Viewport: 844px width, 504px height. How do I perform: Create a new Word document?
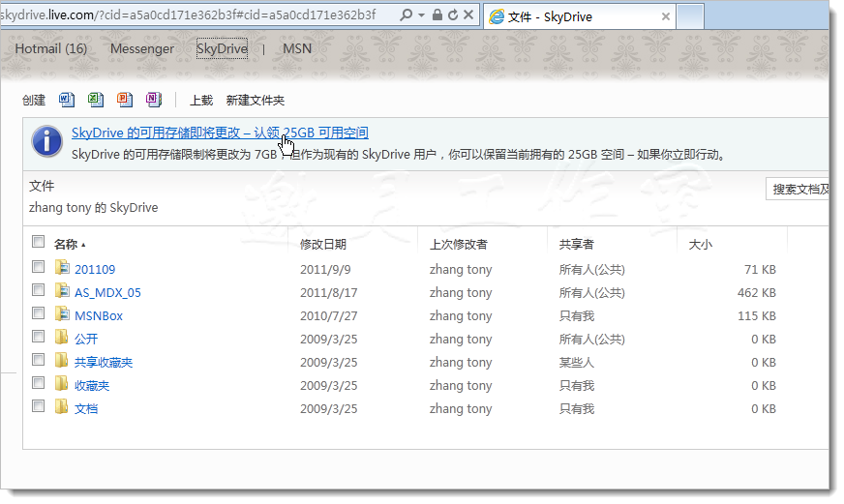pyautogui.click(x=67, y=100)
